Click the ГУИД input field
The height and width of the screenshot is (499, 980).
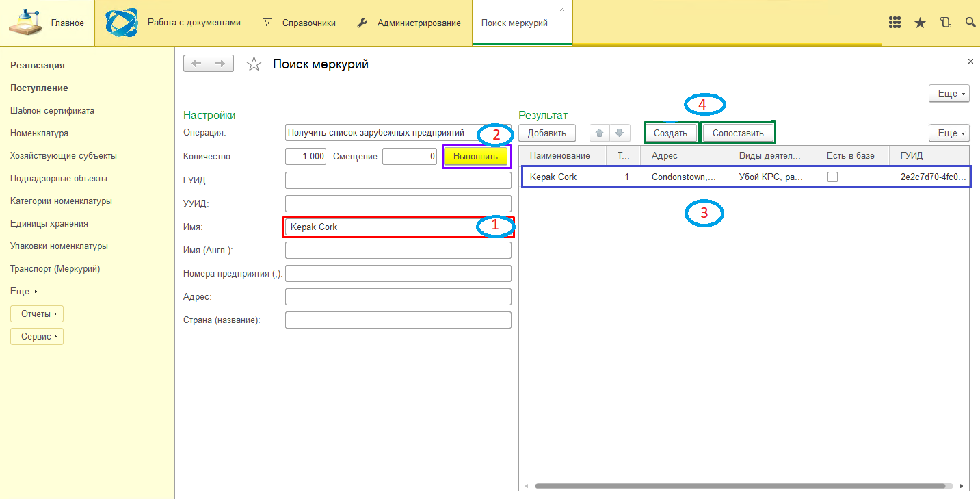click(398, 180)
